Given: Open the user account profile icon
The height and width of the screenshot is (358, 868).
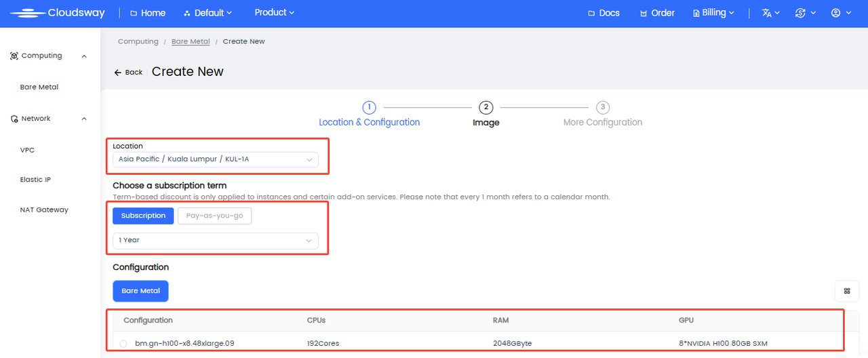Looking at the screenshot, I should click(836, 13).
